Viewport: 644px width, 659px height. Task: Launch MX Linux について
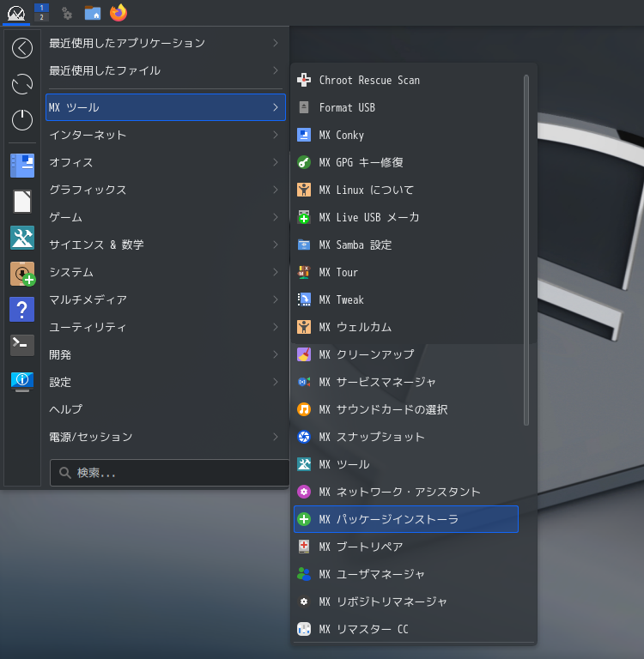(x=406, y=190)
